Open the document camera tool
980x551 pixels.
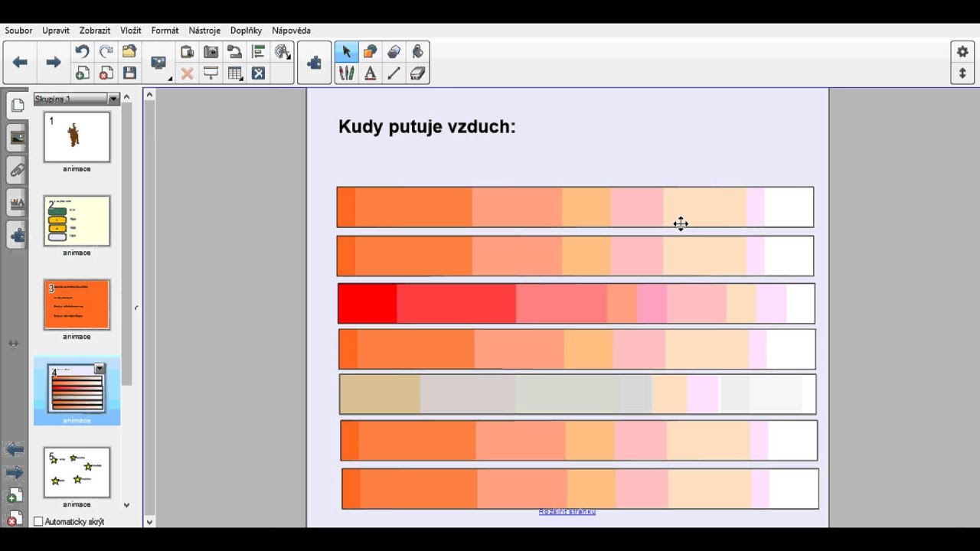click(234, 51)
